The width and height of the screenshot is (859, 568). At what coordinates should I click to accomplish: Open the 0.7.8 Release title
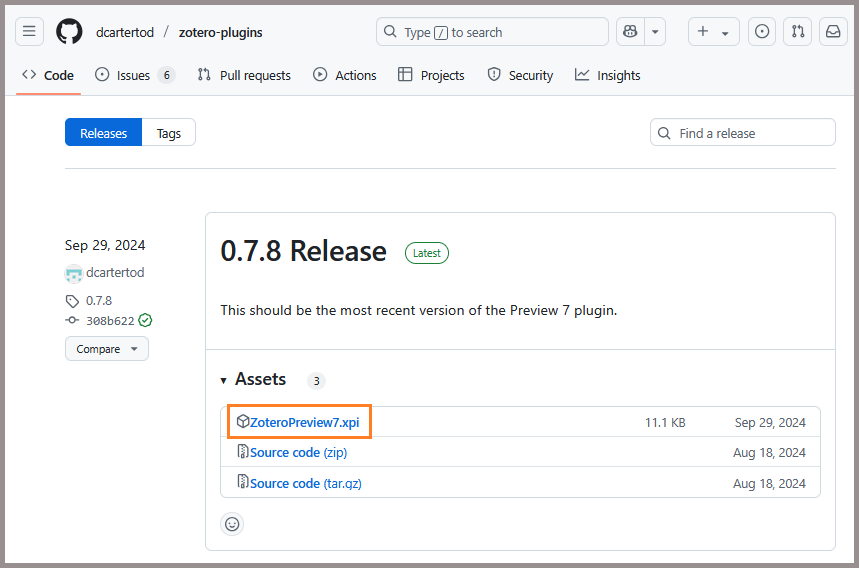point(303,251)
